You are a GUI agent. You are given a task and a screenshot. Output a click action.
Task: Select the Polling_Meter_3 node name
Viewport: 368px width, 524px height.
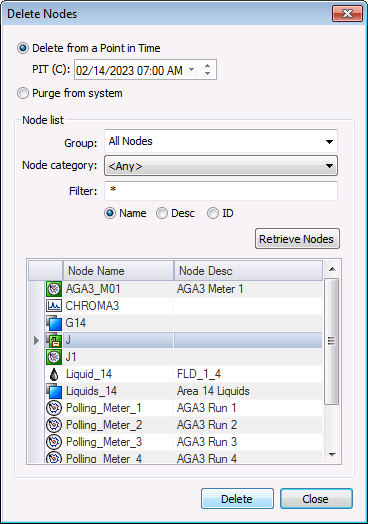104,442
